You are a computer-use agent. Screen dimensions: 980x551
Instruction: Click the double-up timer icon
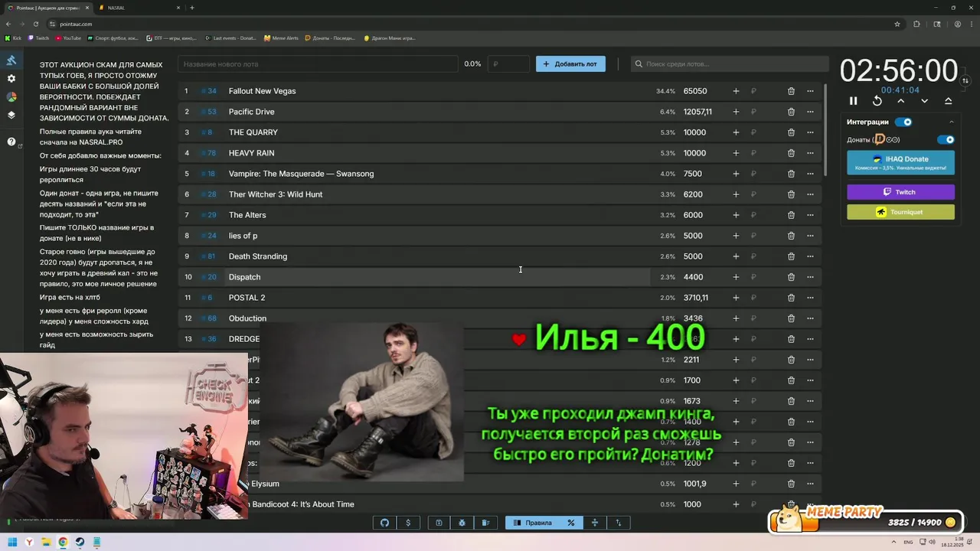coord(949,101)
